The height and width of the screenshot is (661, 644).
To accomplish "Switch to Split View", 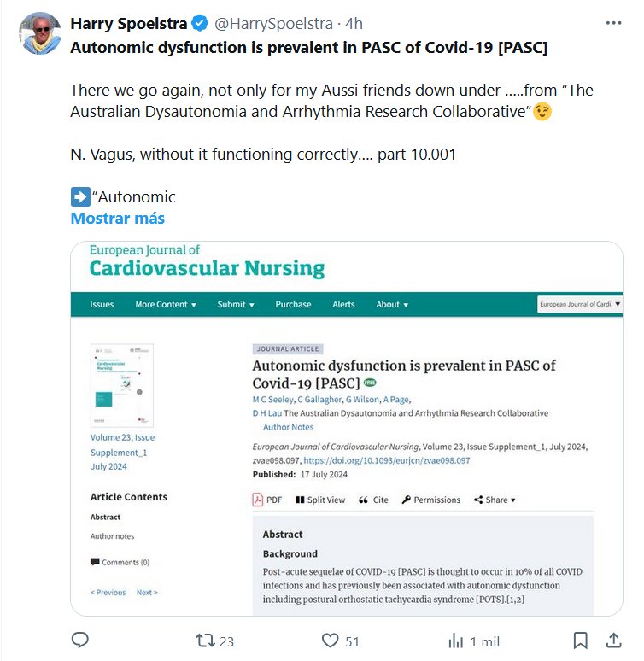I will [x=320, y=500].
